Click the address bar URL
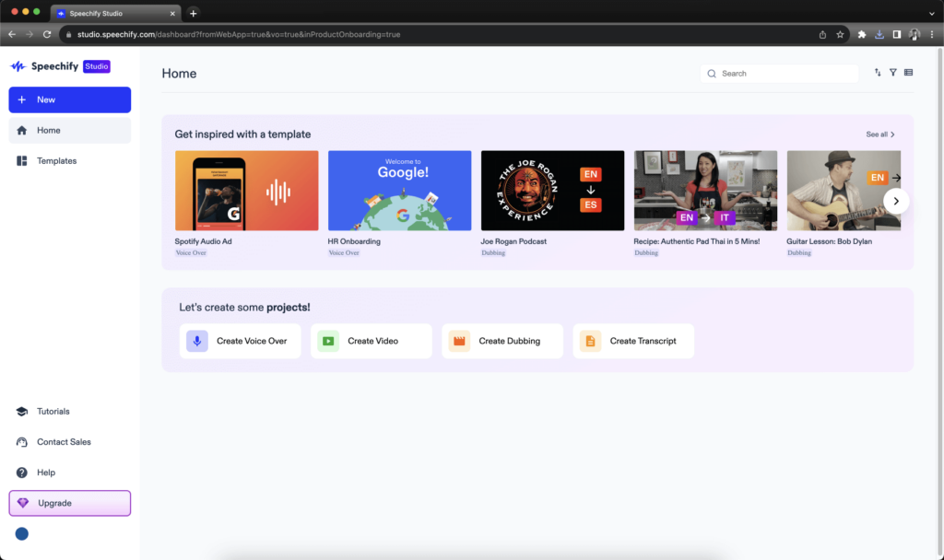The image size is (944, 560). coord(239,35)
